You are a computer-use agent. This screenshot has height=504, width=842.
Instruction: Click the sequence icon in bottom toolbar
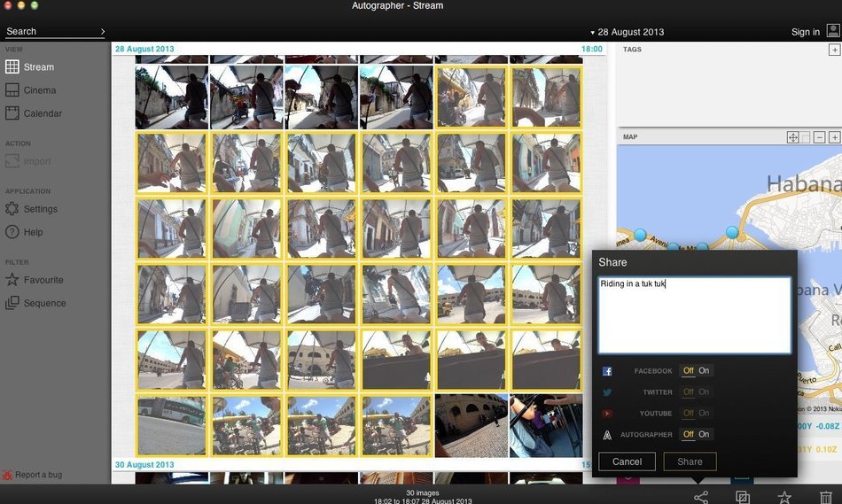[743, 497]
